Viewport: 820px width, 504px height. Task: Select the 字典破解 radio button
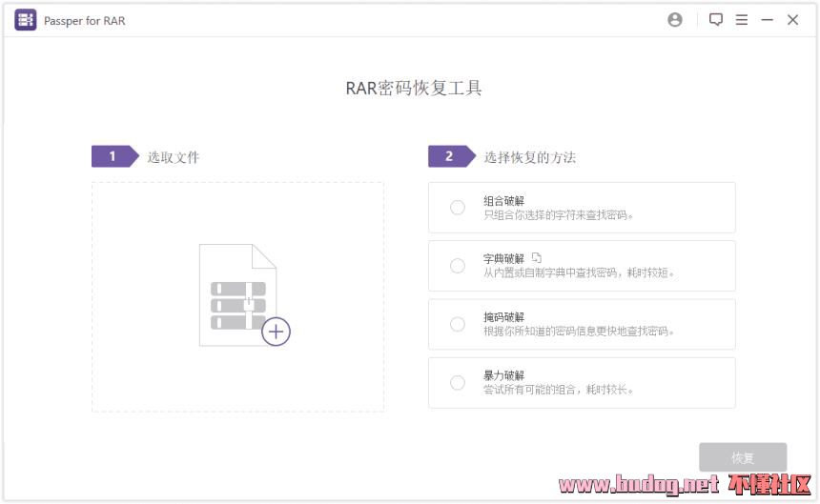pyautogui.click(x=458, y=266)
